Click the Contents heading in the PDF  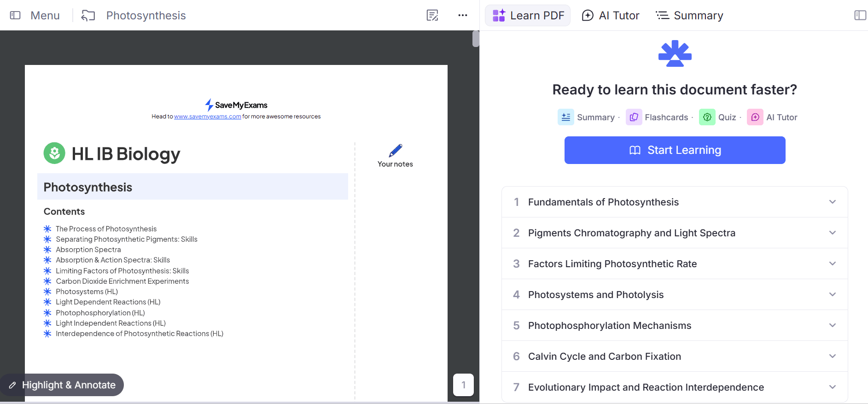(x=64, y=211)
